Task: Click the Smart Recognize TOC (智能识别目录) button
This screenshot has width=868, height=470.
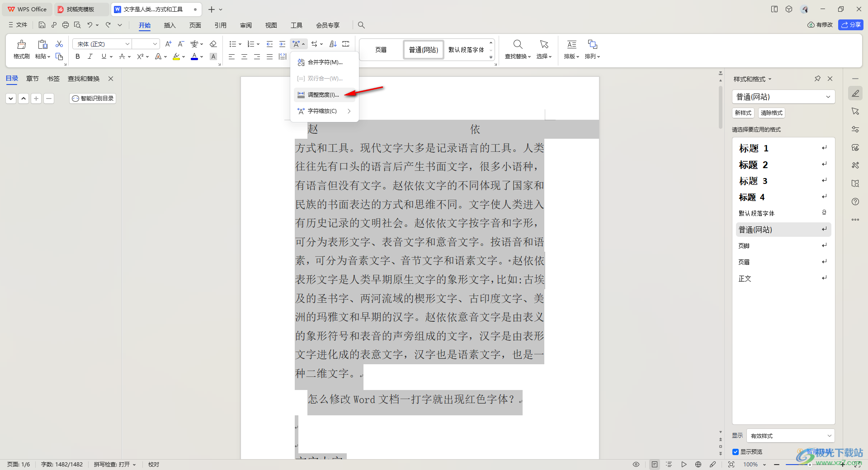Action: coord(93,99)
